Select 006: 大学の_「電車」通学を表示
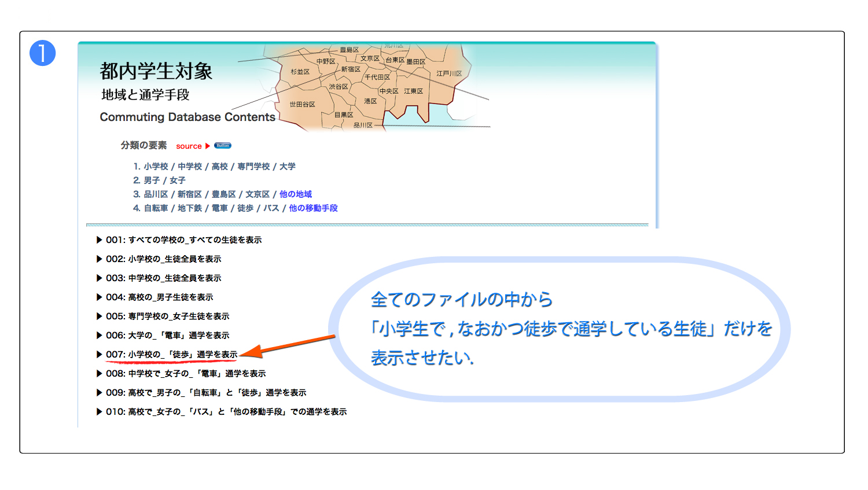The image size is (868, 490). click(x=167, y=336)
